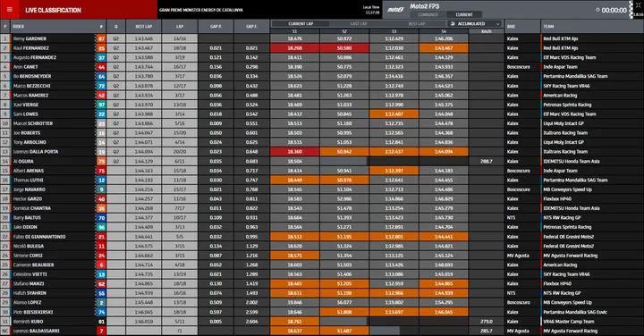644x336 pixels.
Task: Select rider Simone CORSI row
Action: click(x=322, y=256)
